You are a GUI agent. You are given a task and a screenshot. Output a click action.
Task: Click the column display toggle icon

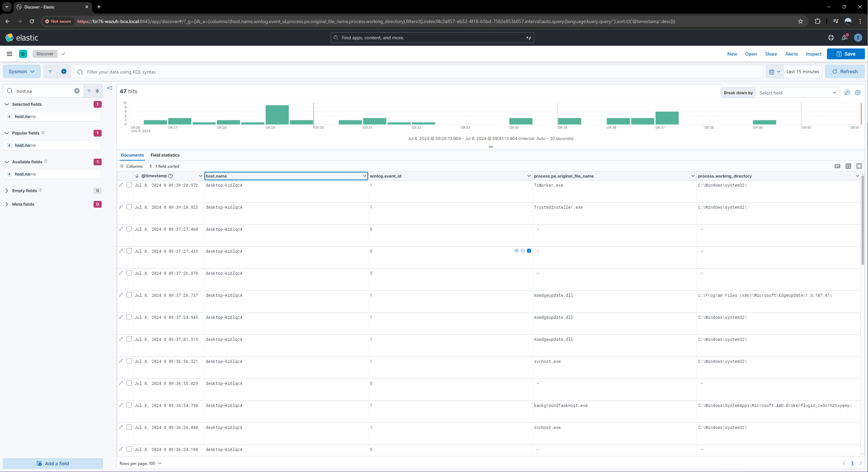point(848,166)
